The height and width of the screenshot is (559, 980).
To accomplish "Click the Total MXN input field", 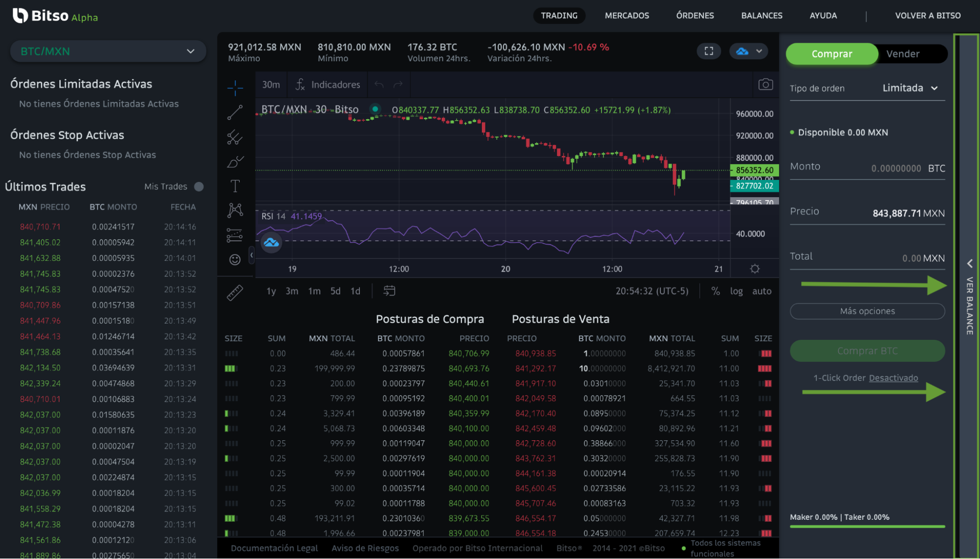I will point(867,257).
